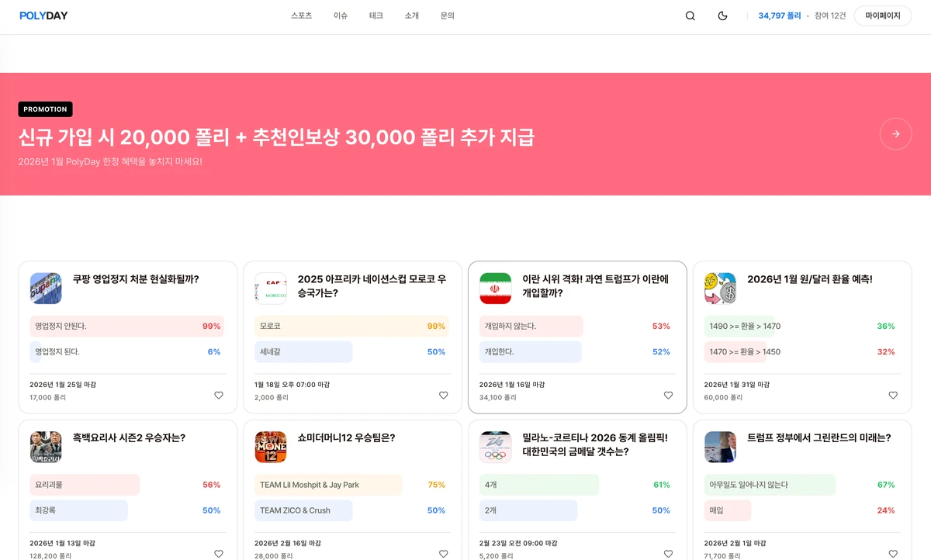Screen dimensions: 931x560
Task: Open the Morocco CAF poll thumbnail
Action: 271,289
